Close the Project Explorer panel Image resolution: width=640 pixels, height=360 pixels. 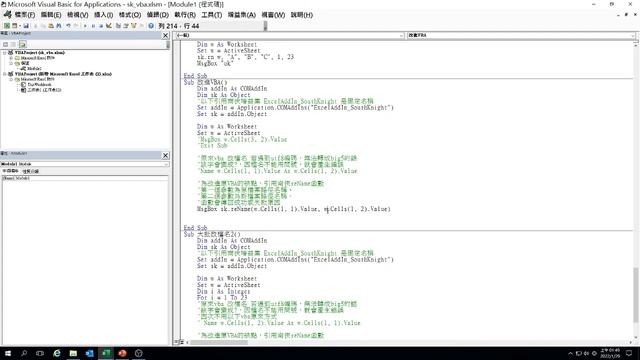(165, 36)
